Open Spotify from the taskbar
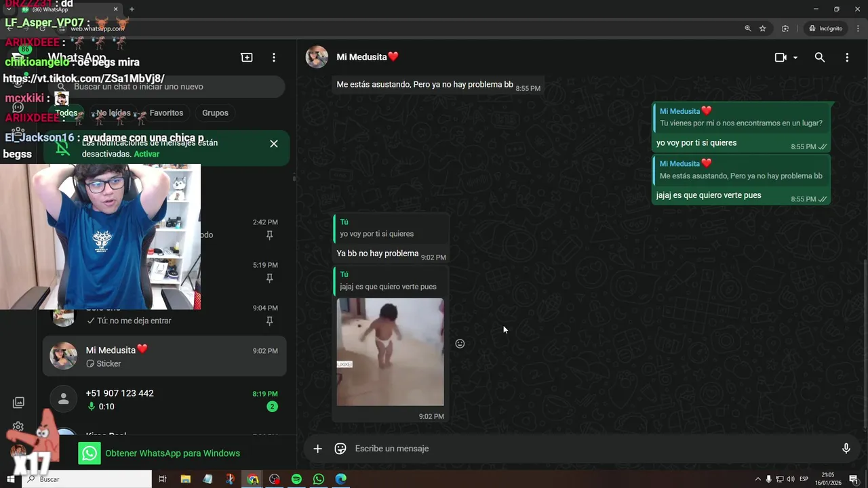Screen dimensions: 868x488 (x=296, y=479)
